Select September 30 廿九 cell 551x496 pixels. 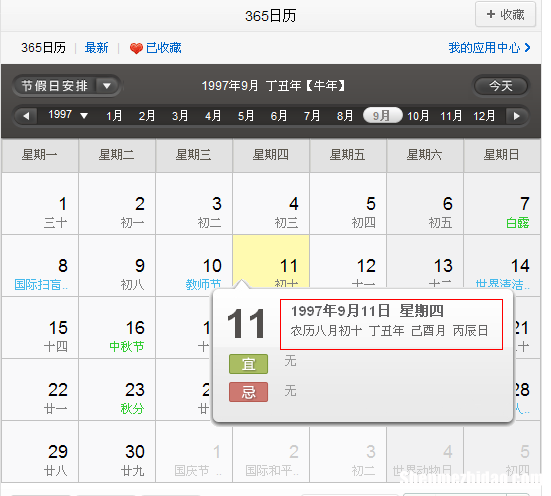click(x=117, y=453)
